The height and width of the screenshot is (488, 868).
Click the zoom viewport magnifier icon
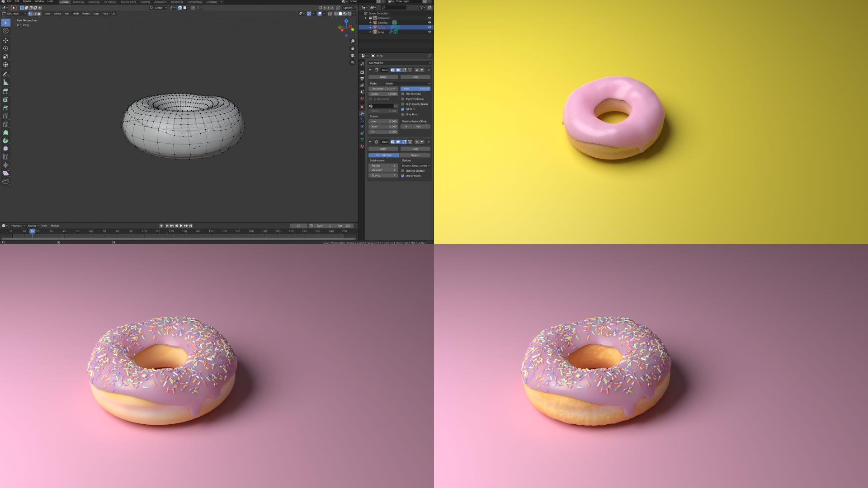click(353, 41)
